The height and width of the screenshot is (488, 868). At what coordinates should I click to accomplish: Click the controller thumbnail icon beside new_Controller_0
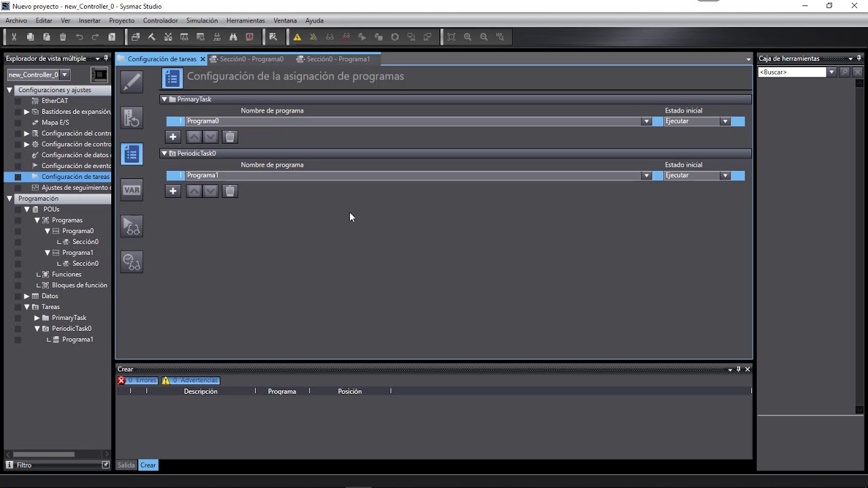(99, 75)
